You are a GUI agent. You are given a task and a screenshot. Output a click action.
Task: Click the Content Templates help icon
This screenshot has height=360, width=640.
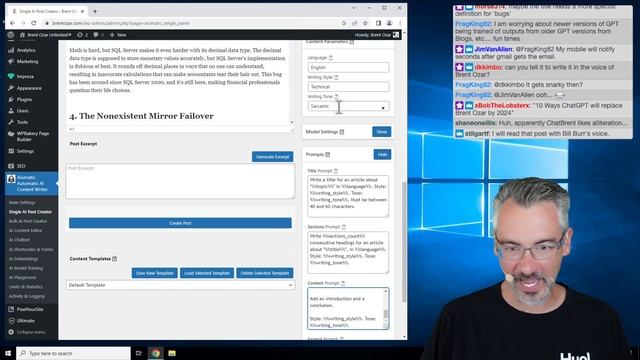pos(115,259)
